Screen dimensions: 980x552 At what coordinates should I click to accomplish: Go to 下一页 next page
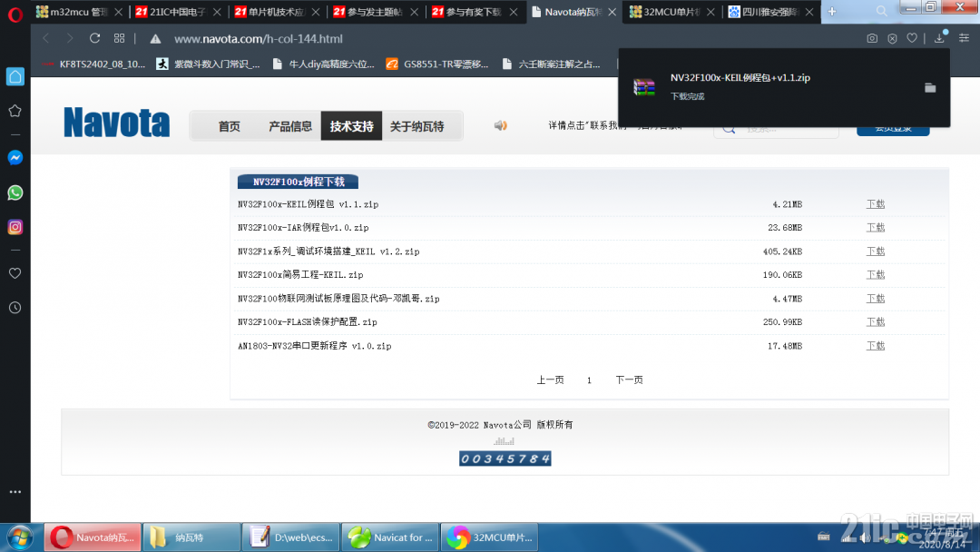click(629, 380)
